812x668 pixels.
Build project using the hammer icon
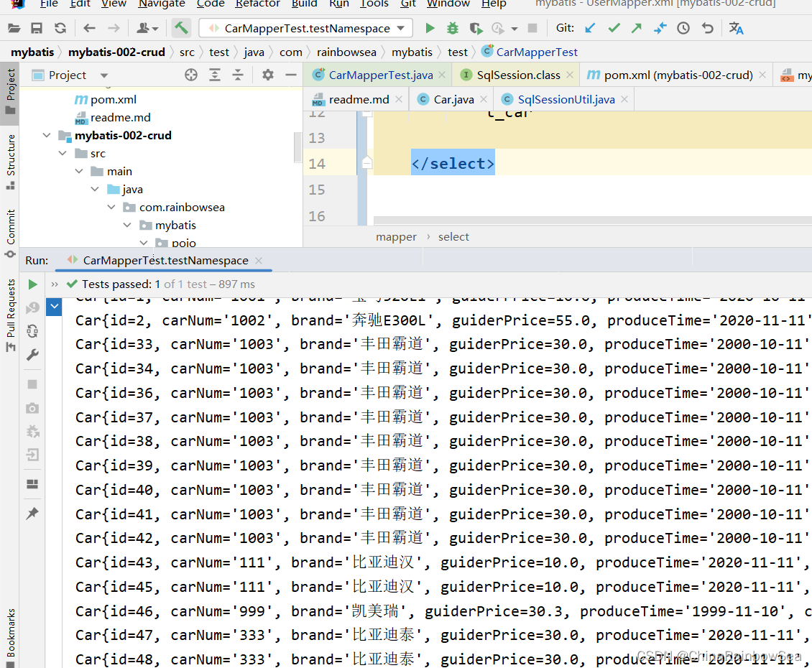click(181, 28)
